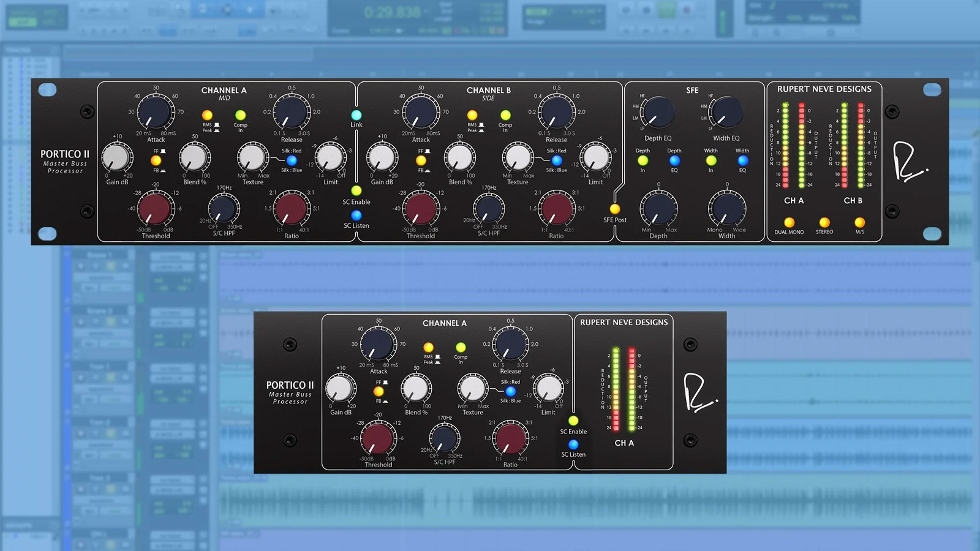Screen dimensions: 980x551
Task: Click Channel B Texture knob
Action: pyautogui.click(x=518, y=157)
